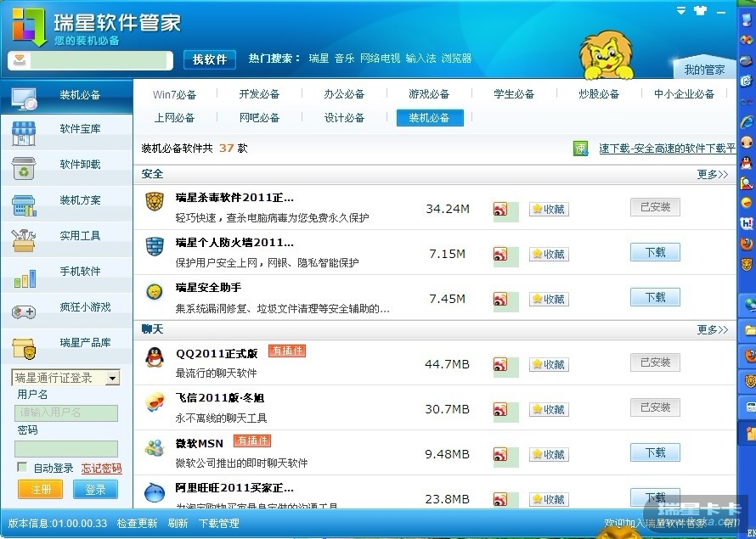
Task: Select the 办公必备 tab
Action: (x=344, y=94)
